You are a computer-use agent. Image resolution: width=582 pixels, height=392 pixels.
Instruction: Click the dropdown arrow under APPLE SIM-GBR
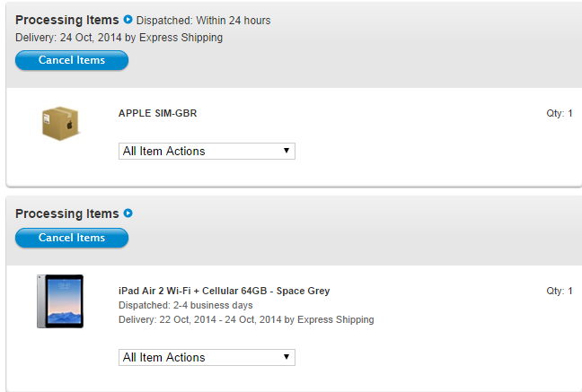coord(287,151)
